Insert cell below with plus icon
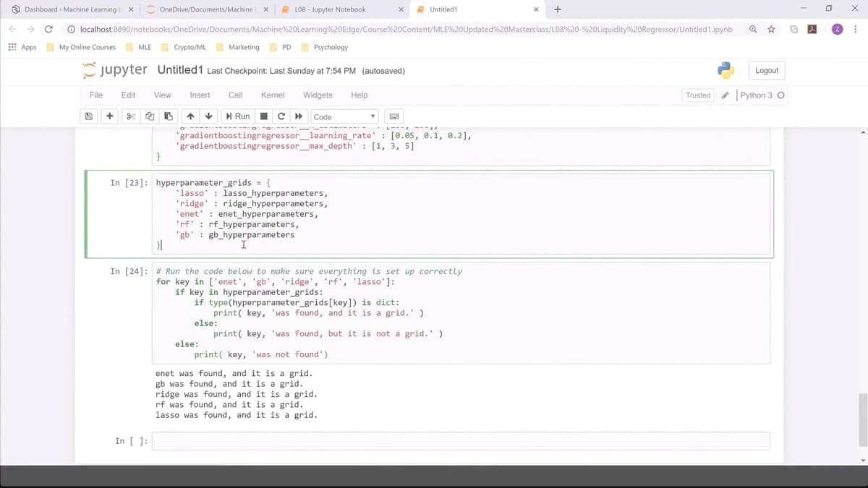The image size is (868, 488). tap(110, 116)
